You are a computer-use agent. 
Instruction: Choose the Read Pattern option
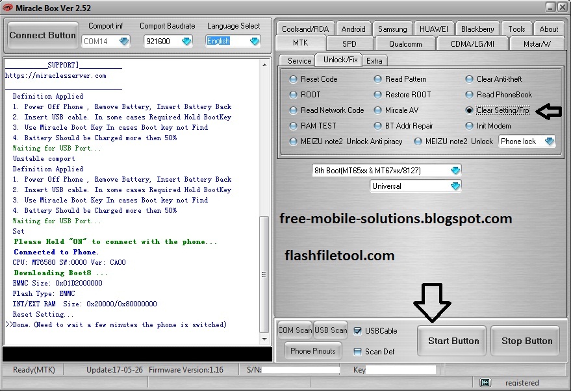400,79
